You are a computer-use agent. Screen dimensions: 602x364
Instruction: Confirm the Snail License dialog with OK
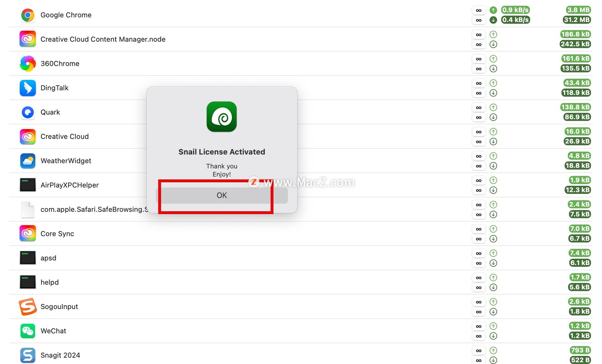pos(222,195)
